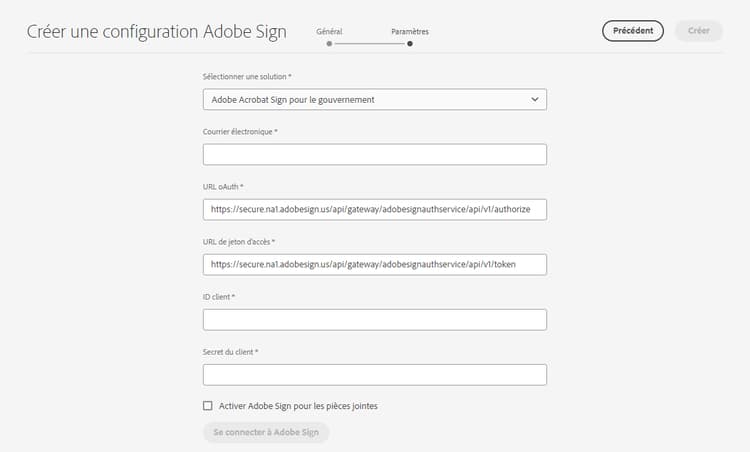Click the Créer button
750x452 pixels.
pyautogui.click(x=698, y=31)
